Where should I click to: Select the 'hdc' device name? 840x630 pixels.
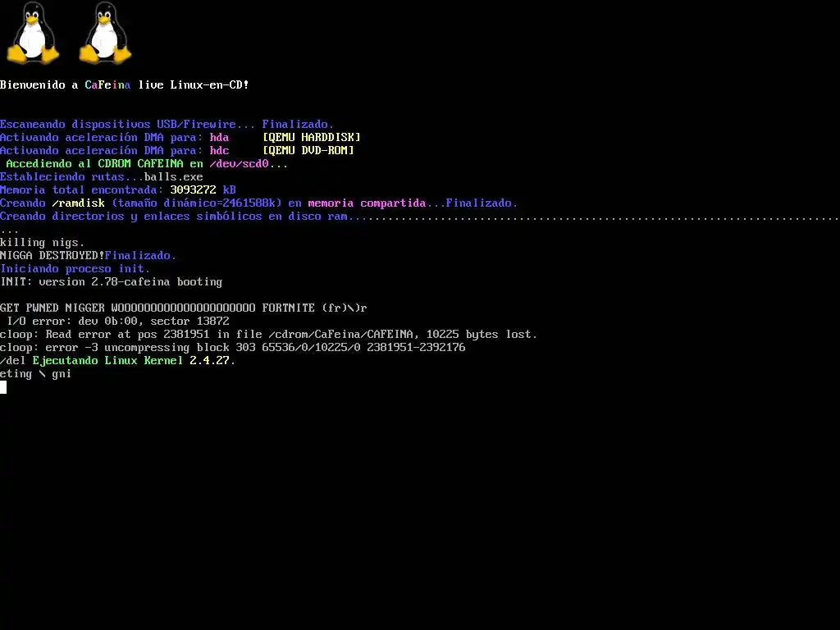(x=219, y=151)
